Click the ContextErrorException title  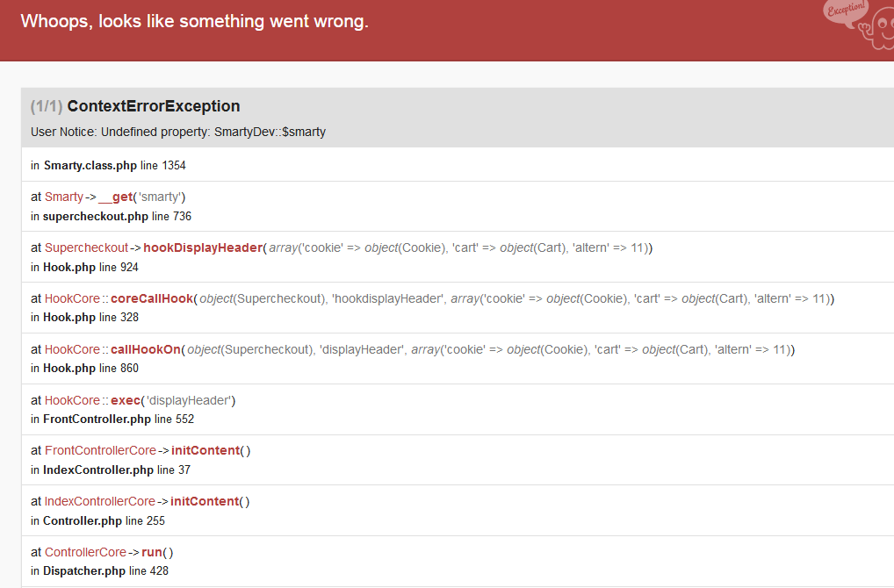(x=153, y=106)
